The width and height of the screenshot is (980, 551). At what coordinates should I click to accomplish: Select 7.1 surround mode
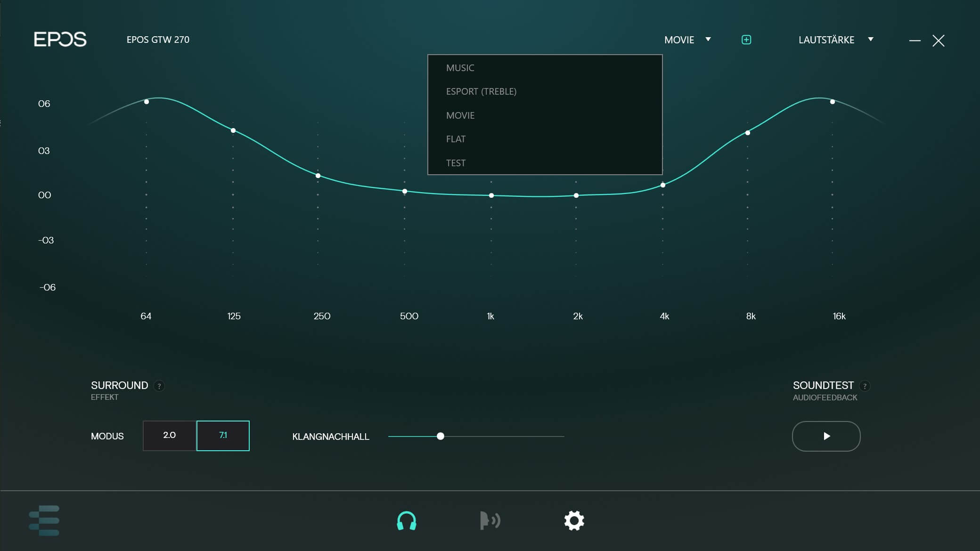pos(223,436)
